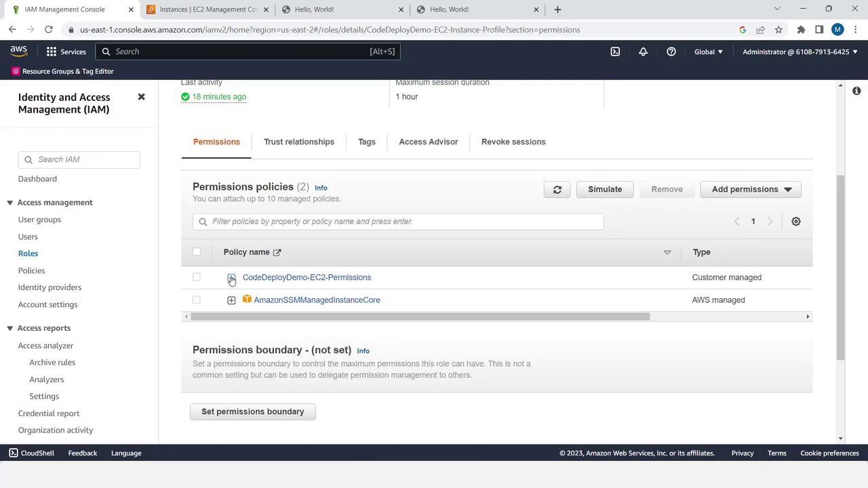Open the Add permissions dropdown

(x=751, y=189)
